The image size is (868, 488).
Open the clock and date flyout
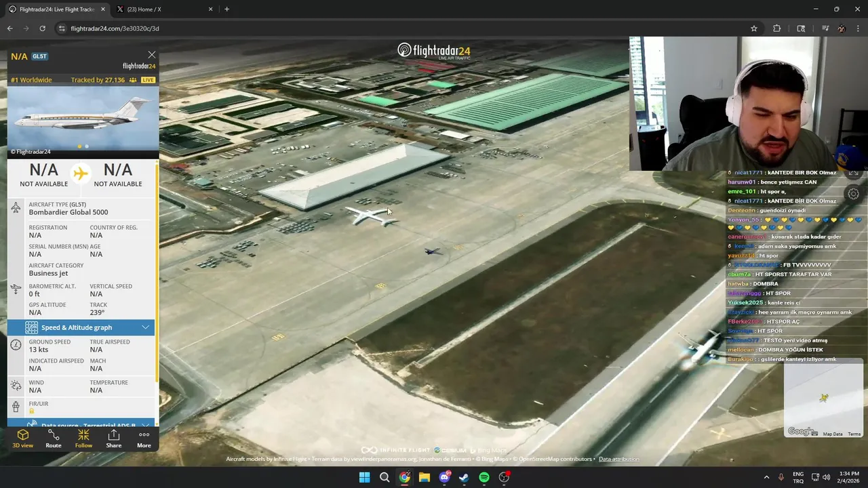(848, 477)
